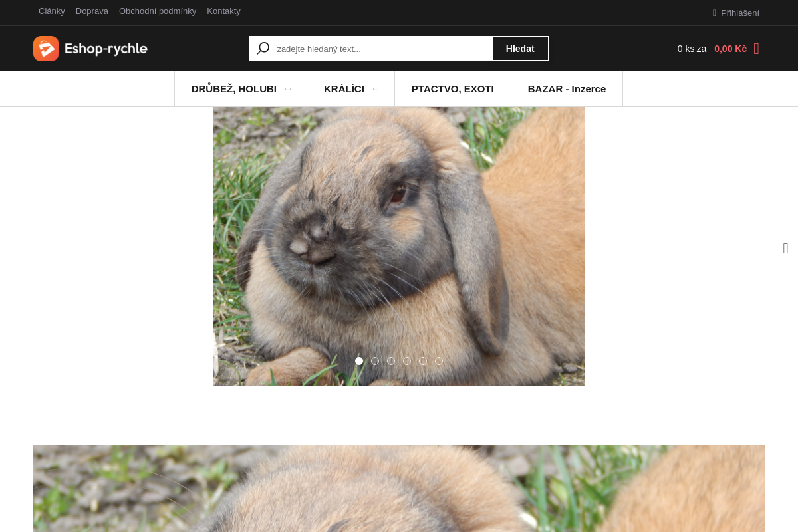Image resolution: width=798 pixels, height=532 pixels.
Task: Click the rabbit slideshow image
Action: pyautogui.click(x=399, y=247)
